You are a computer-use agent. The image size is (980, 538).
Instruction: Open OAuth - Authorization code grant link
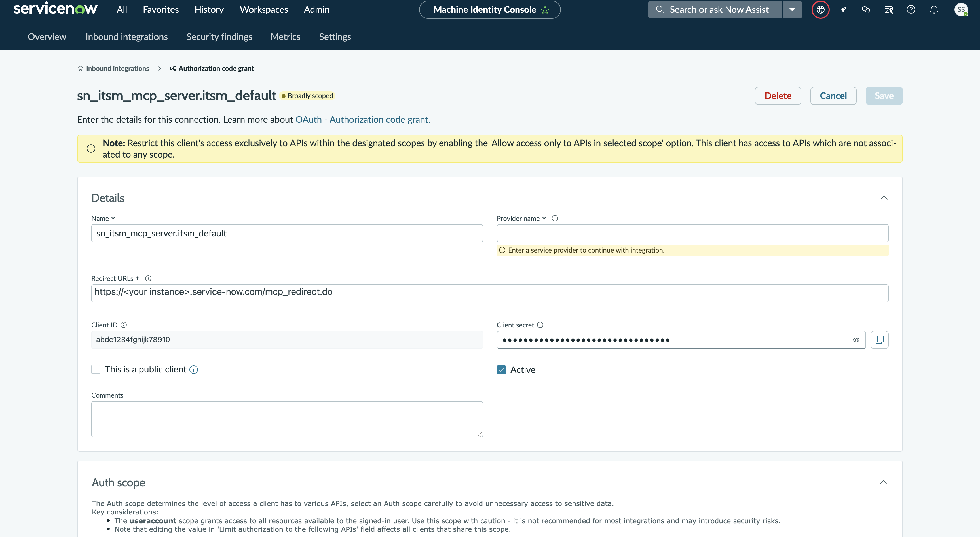[x=363, y=120]
